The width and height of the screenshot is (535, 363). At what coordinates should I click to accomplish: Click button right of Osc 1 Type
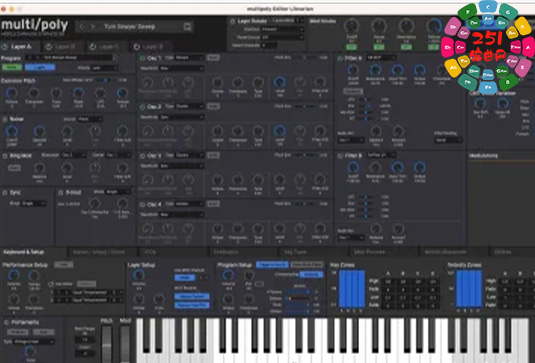coord(213,58)
